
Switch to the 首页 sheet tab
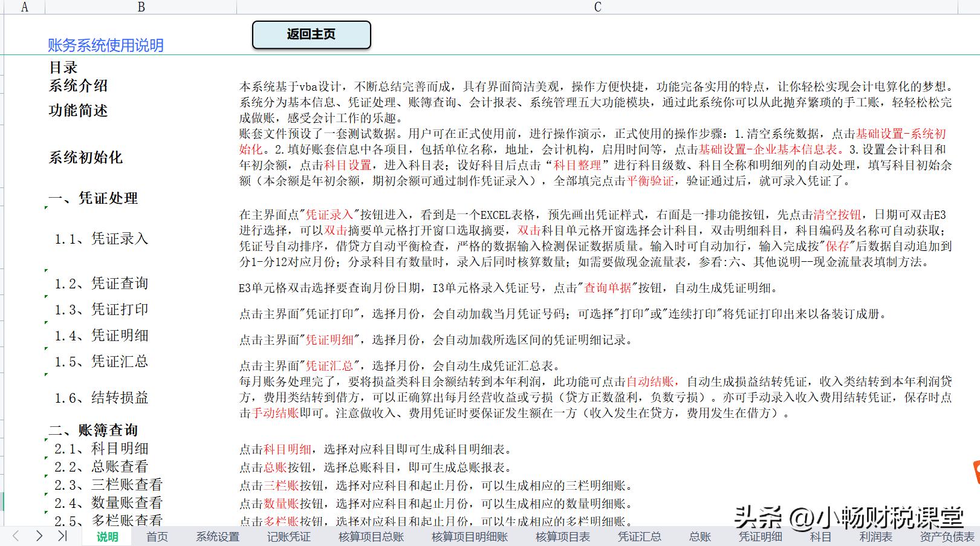pyautogui.click(x=156, y=536)
